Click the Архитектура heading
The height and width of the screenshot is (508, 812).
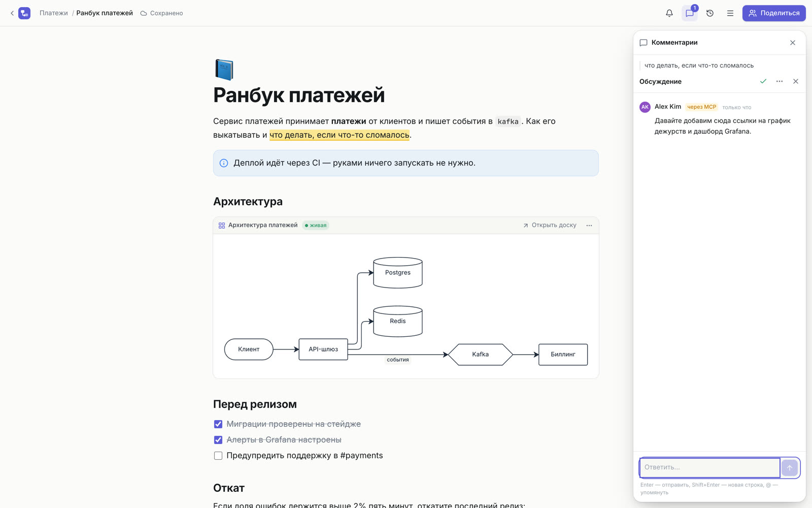click(248, 202)
